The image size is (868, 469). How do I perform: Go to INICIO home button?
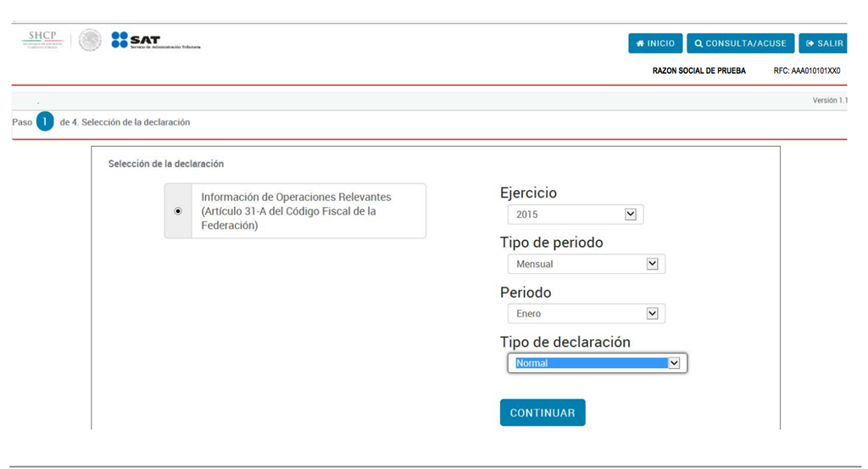(655, 43)
